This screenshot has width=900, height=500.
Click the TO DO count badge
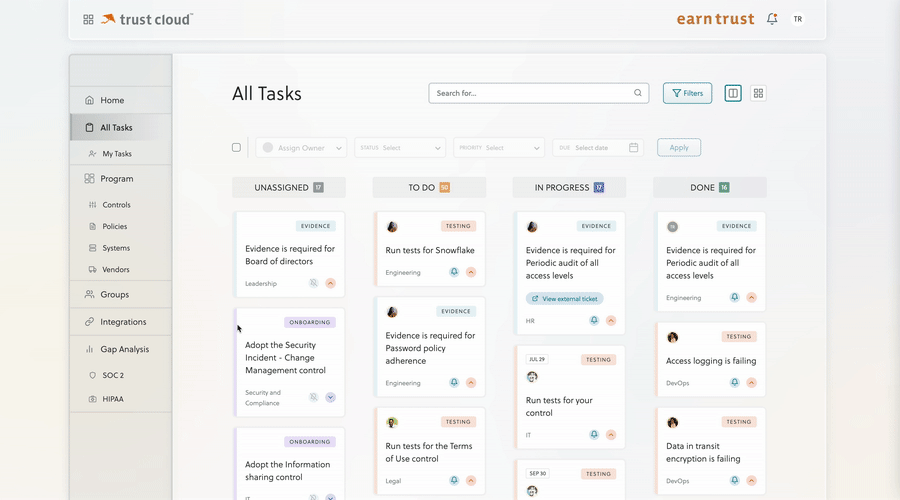click(445, 188)
